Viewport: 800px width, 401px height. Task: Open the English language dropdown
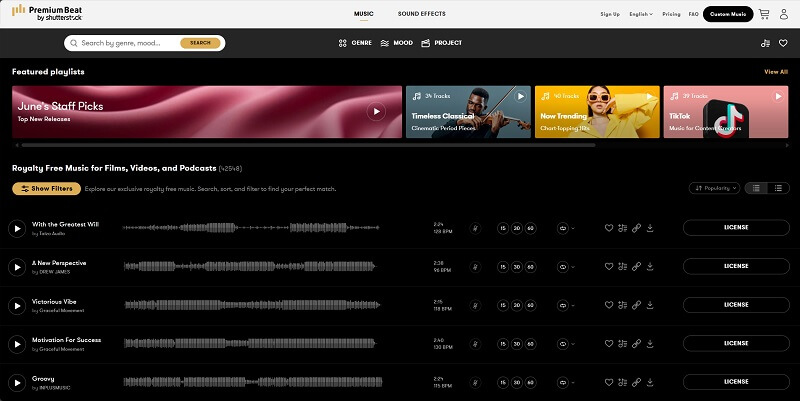(x=641, y=14)
